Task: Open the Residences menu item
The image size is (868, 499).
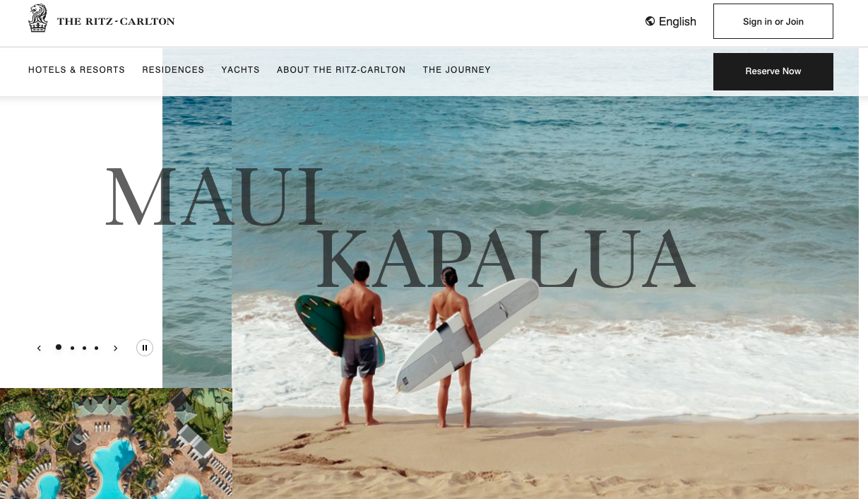Action: (173, 70)
